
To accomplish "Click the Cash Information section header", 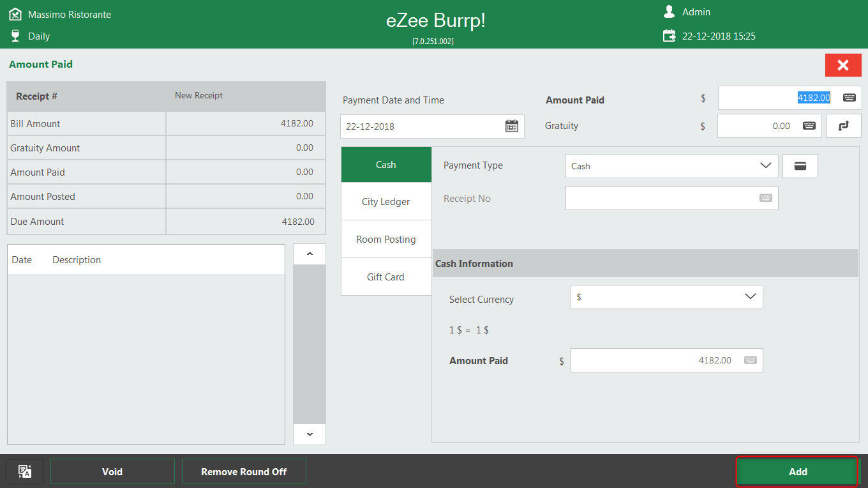I will point(645,263).
